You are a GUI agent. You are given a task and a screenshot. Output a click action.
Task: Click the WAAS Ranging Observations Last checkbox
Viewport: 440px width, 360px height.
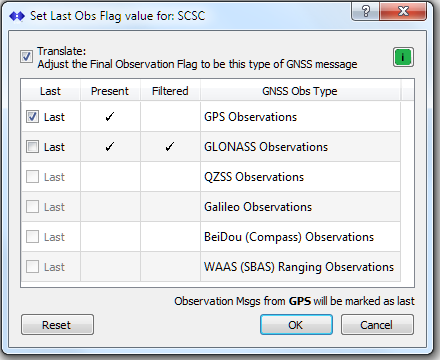(x=32, y=267)
